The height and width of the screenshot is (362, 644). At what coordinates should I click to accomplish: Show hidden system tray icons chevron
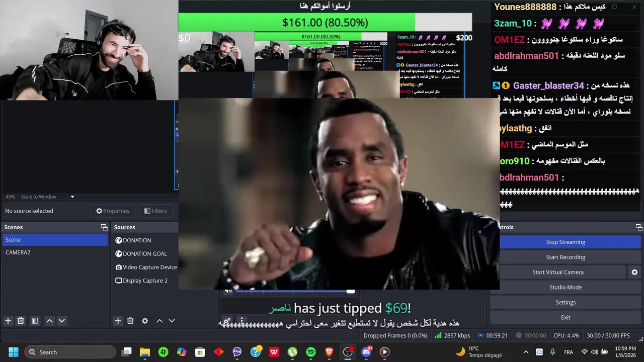point(526,352)
